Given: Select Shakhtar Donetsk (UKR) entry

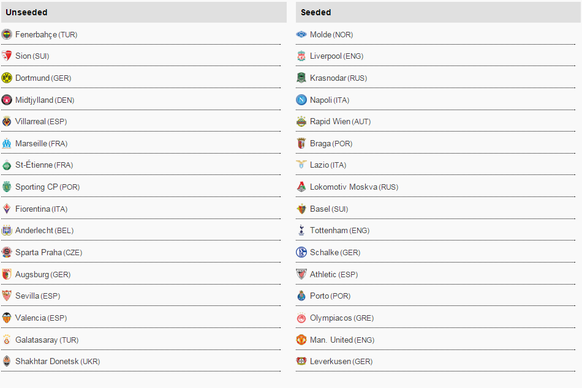Looking at the screenshot, I should tap(58, 361).
